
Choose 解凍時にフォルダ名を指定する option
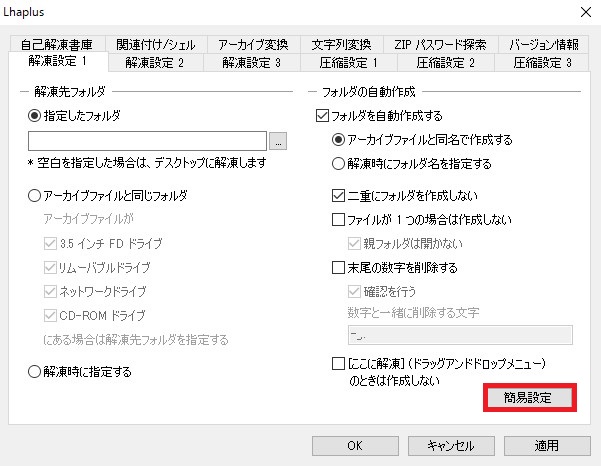(338, 164)
